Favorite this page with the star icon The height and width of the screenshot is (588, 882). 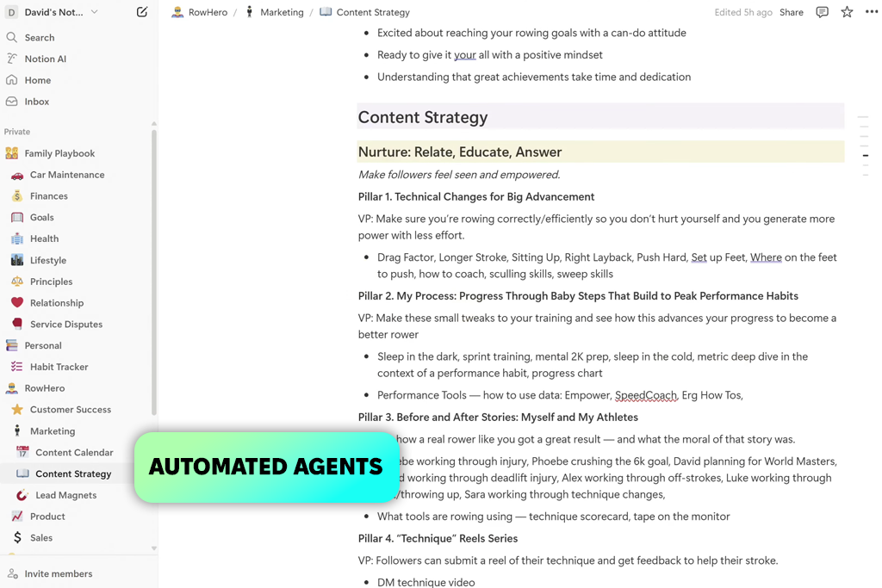click(x=847, y=12)
